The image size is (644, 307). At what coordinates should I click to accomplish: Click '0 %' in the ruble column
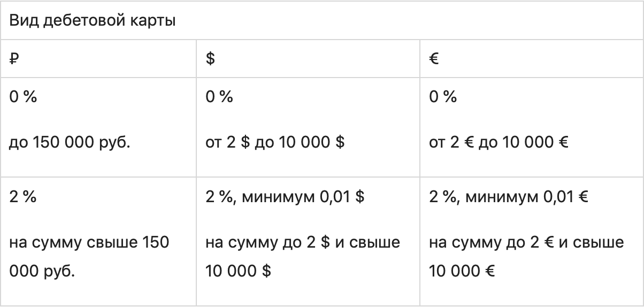tap(23, 97)
